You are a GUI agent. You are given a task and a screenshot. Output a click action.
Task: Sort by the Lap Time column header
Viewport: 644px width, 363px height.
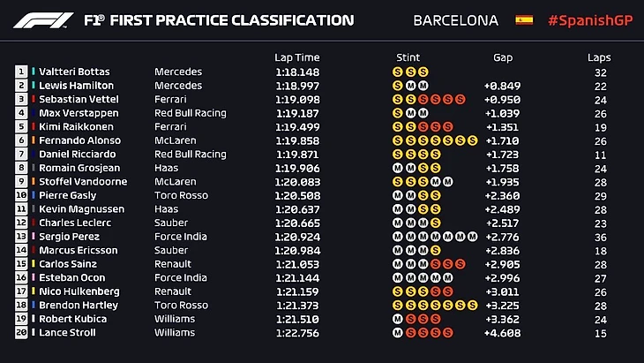(x=296, y=57)
